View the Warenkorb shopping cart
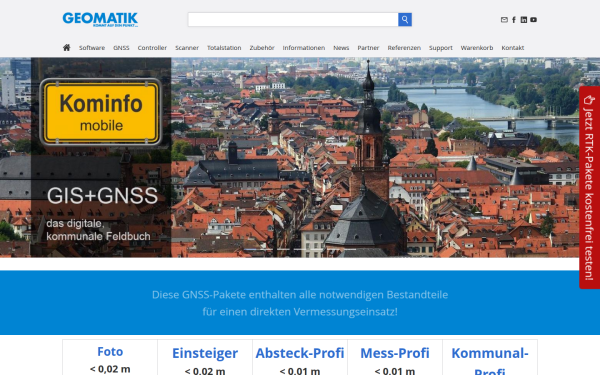This screenshot has width=600, height=375. (x=477, y=48)
